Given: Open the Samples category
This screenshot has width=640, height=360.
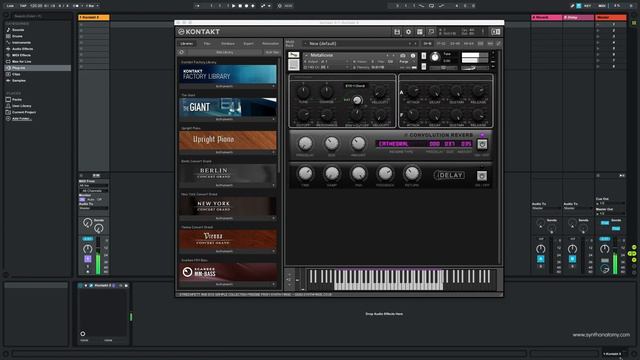Looking at the screenshot, I should point(19,80).
